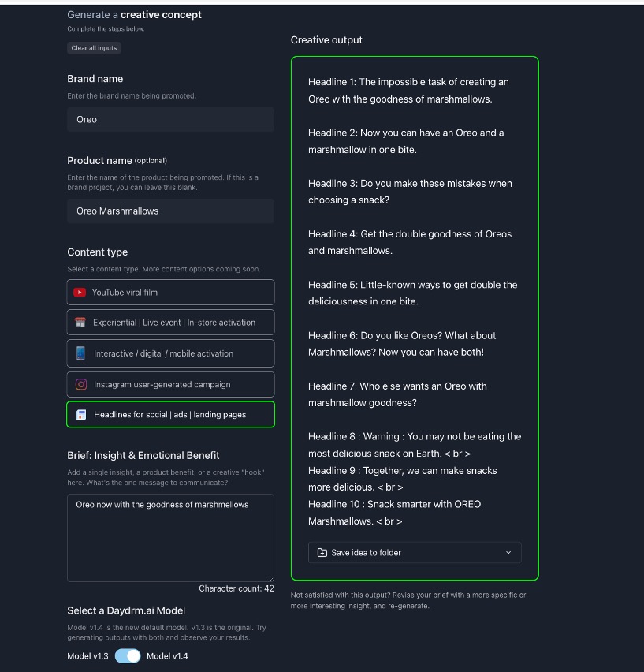Click the YouTube play icon
644x672 pixels.
(80, 293)
